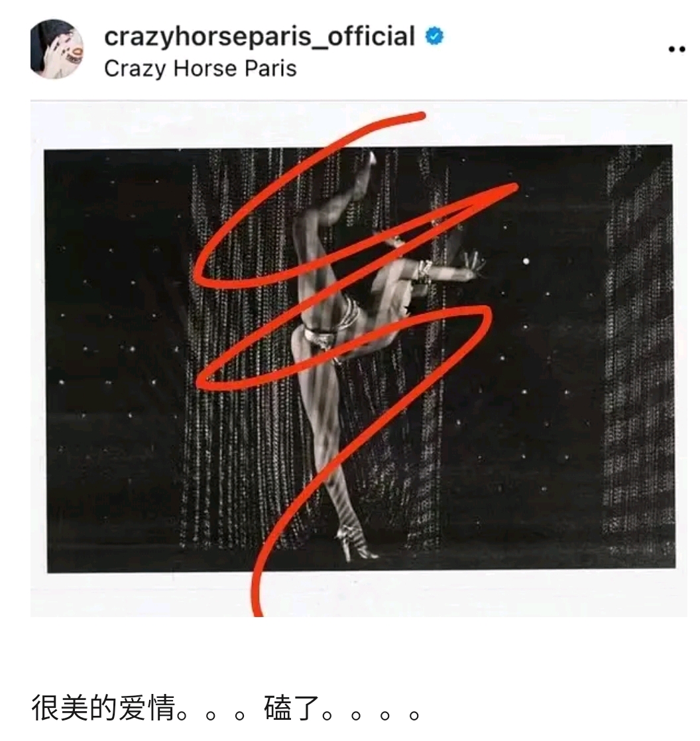
Task: Click the large bright star beside the dancer's hand
Action: pos(526,261)
